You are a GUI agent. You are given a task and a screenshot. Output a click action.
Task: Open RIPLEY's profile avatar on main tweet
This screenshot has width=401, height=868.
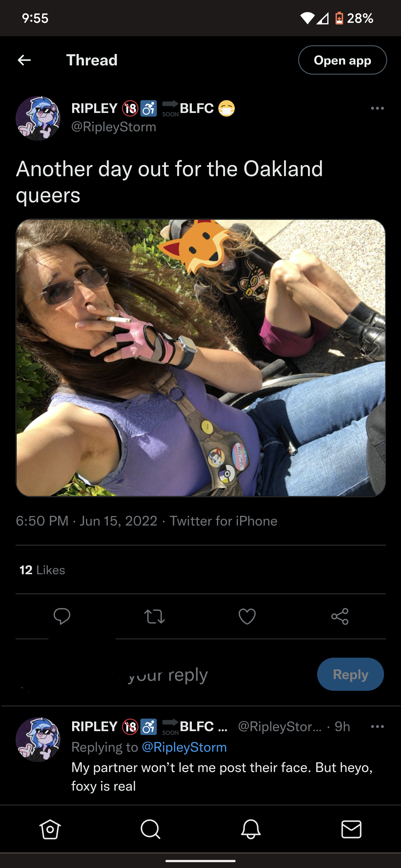coord(38,118)
